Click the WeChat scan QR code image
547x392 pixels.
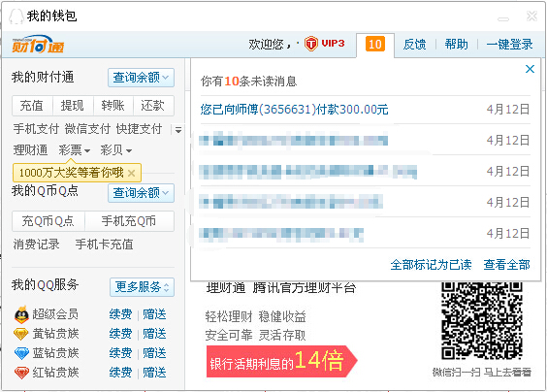pos(482,320)
